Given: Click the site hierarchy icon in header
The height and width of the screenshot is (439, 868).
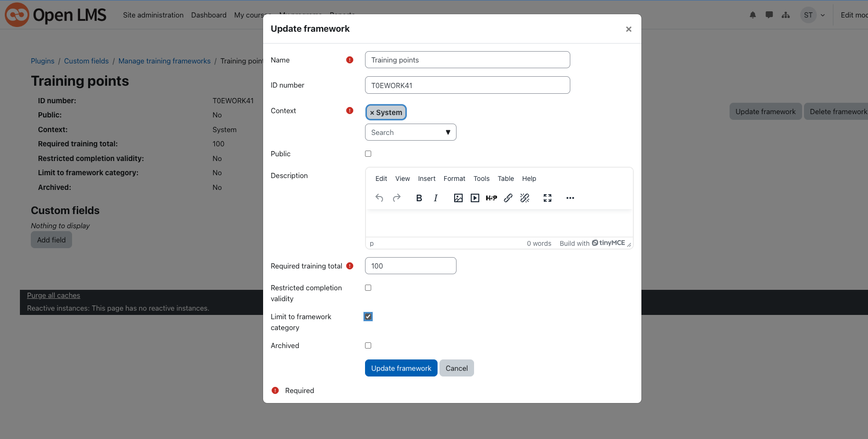Looking at the screenshot, I should tap(786, 15).
